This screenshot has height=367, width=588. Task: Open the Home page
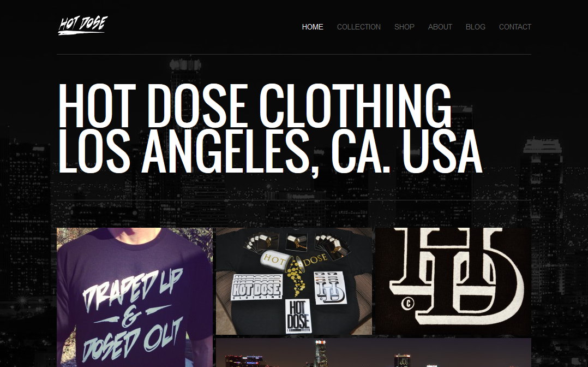pyautogui.click(x=313, y=27)
